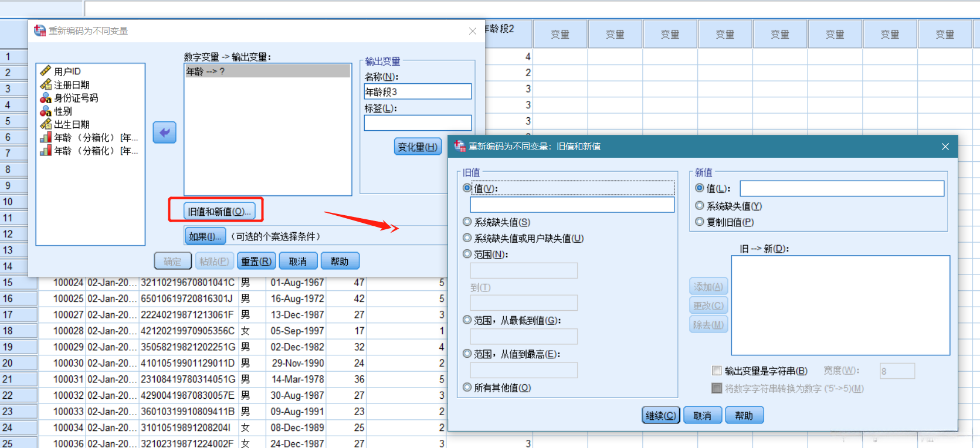Click the 名称(N) output variable name field
The width and height of the screenshot is (980, 448).
click(418, 91)
